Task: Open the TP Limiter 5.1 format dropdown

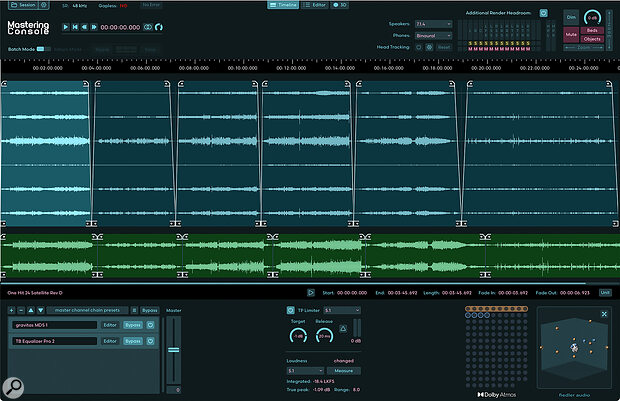Action: pyautogui.click(x=342, y=310)
